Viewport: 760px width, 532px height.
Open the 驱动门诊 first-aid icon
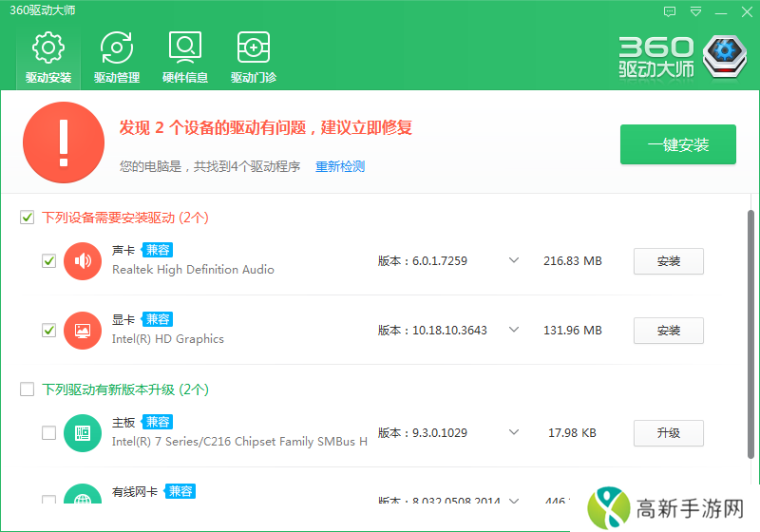(254, 47)
